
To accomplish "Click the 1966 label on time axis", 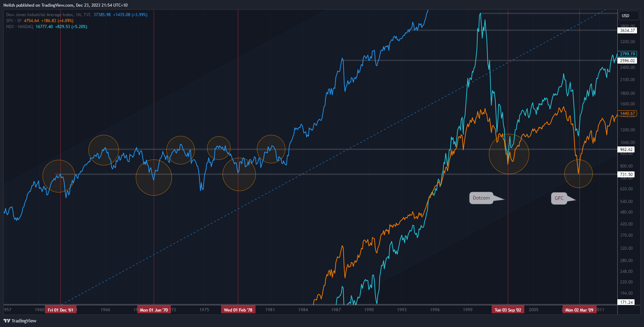I will pos(105,310).
